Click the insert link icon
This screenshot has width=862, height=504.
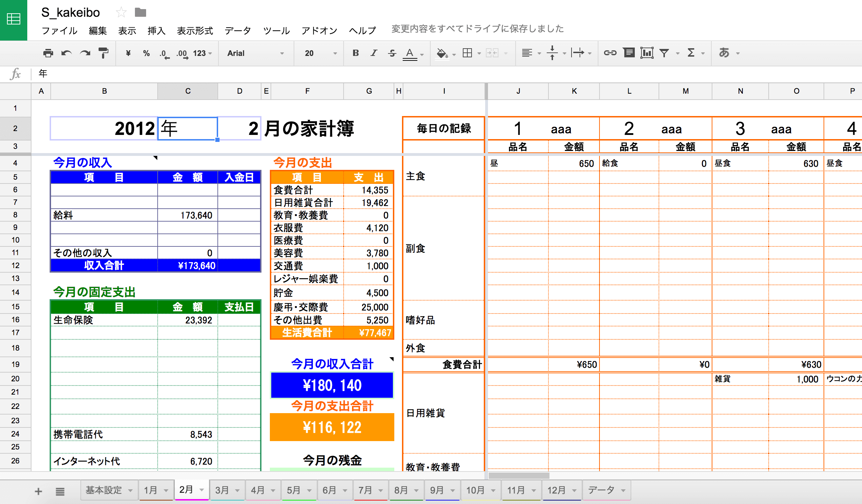click(610, 53)
